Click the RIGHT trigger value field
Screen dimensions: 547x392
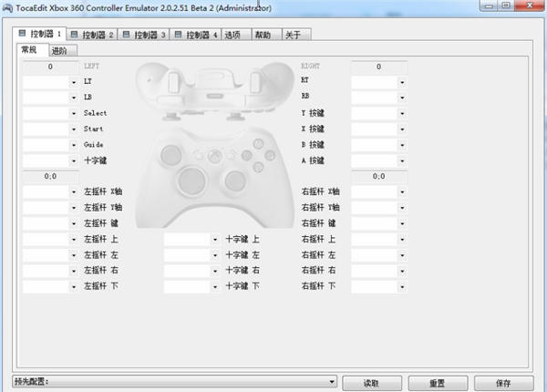click(379, 67)
